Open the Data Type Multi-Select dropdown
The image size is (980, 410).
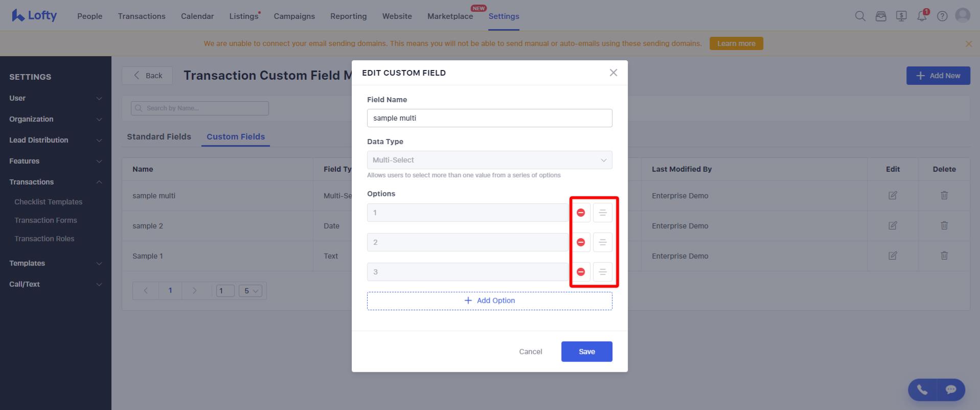click(x=490, y=160)
